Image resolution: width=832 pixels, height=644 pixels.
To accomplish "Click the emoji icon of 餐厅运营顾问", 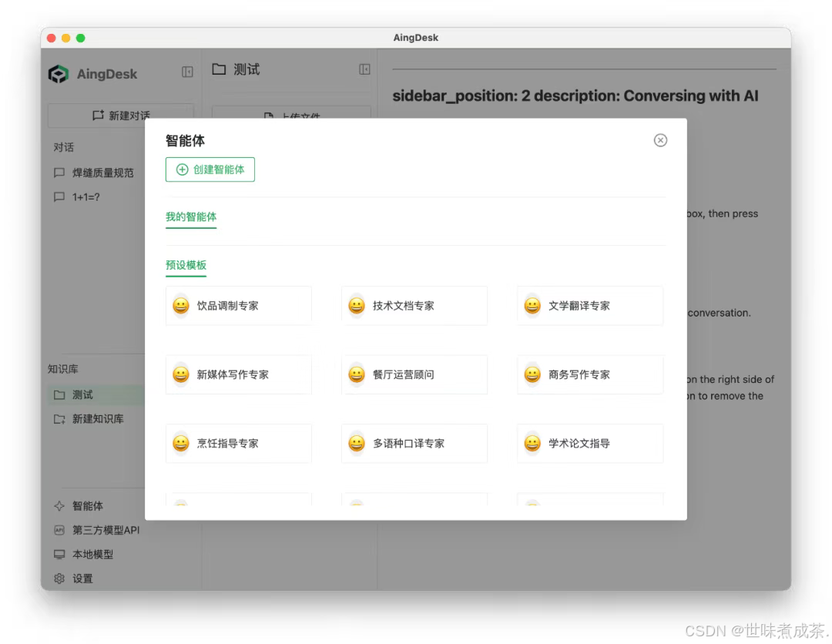I will tap(357, 374).
